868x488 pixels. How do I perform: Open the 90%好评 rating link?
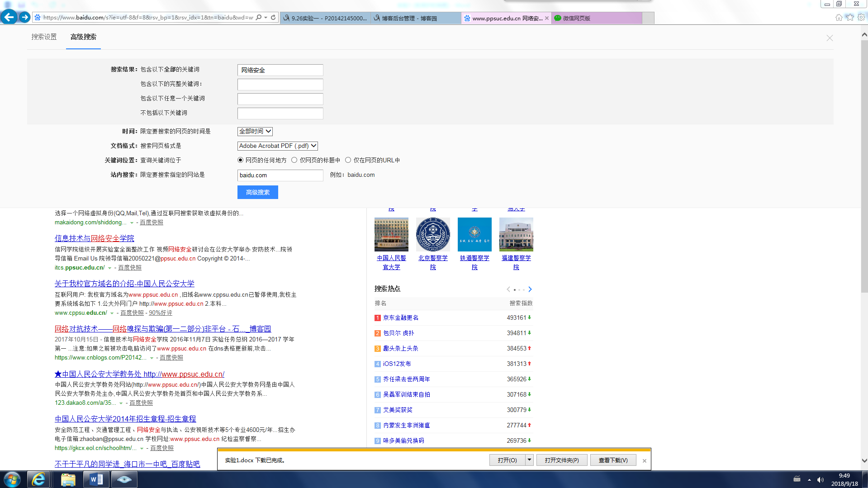point(161,313)
